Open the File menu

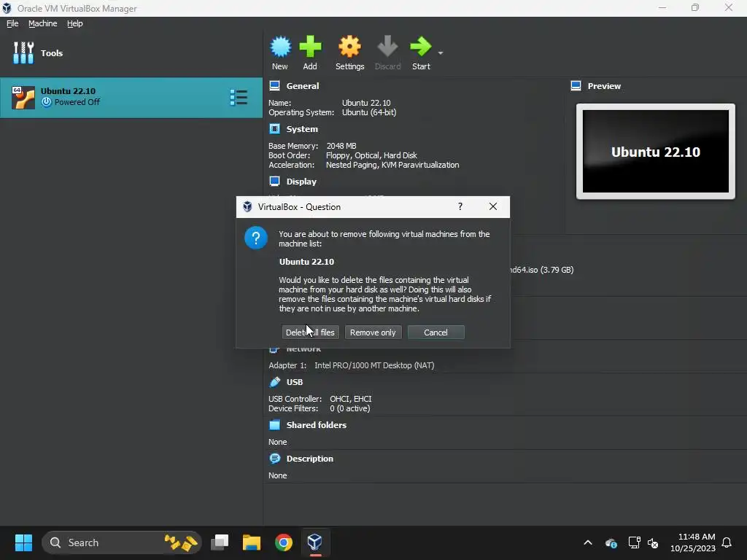[12, 23]
